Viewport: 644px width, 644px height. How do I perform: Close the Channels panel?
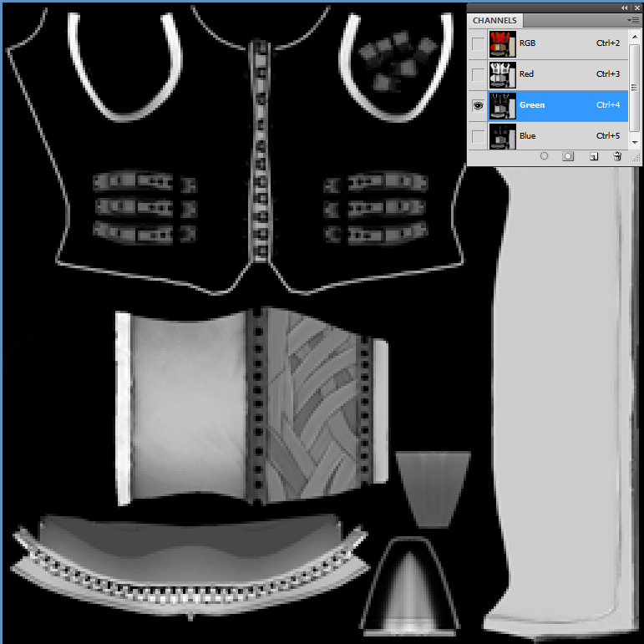point(636,8)
